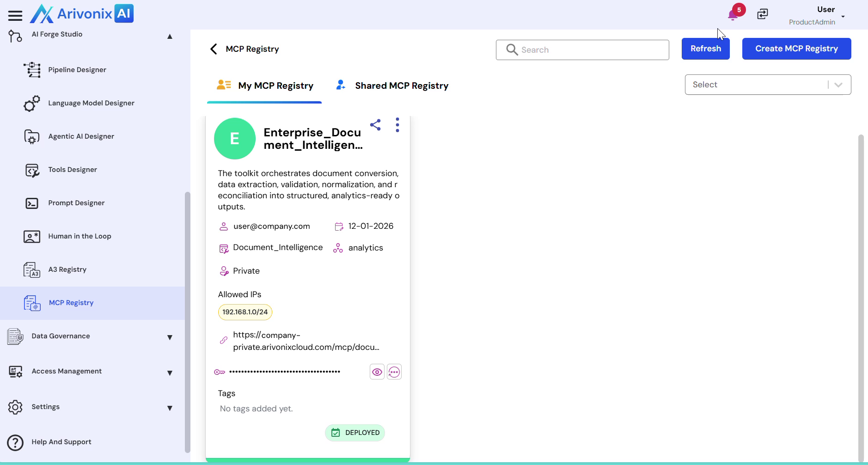Open Help And Support

[61, 442]
